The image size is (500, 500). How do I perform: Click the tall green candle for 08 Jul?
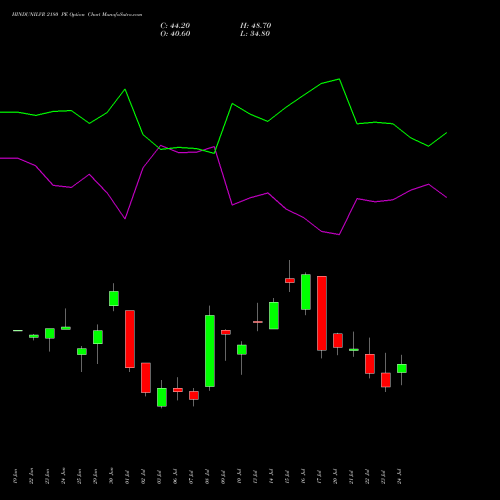click(x=210, y=351)
